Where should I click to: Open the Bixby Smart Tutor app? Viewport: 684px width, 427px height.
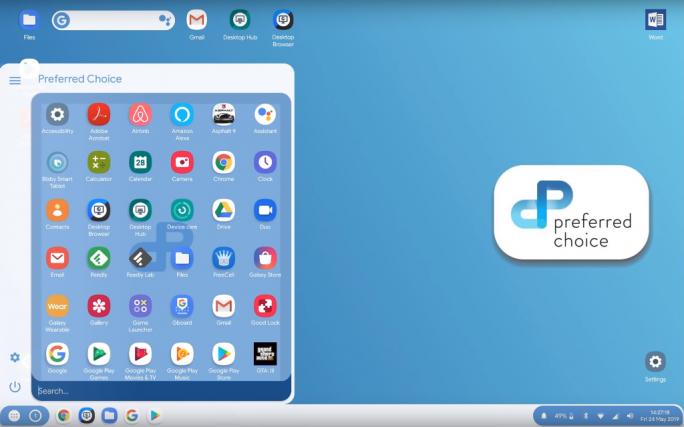click(57, 163)
